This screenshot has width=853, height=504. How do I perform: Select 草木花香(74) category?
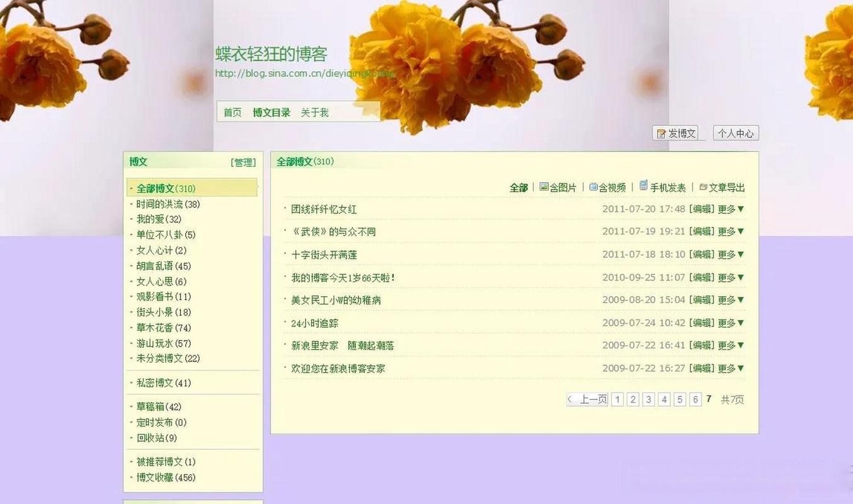tap(164, 328)
